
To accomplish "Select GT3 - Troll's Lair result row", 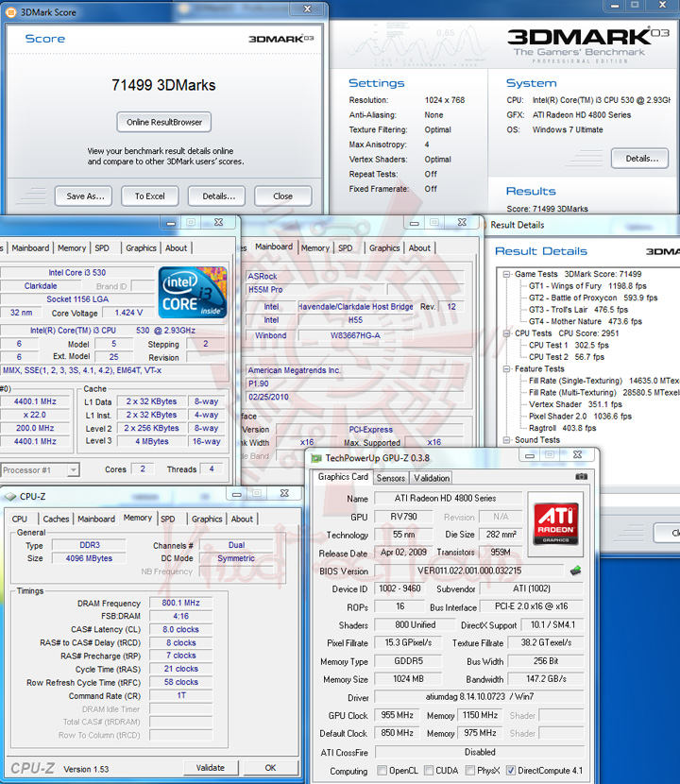I will click(578, 310).
